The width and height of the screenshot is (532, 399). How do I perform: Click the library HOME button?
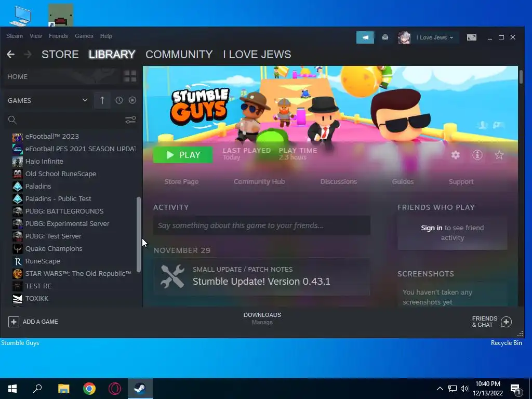point(17,77)
